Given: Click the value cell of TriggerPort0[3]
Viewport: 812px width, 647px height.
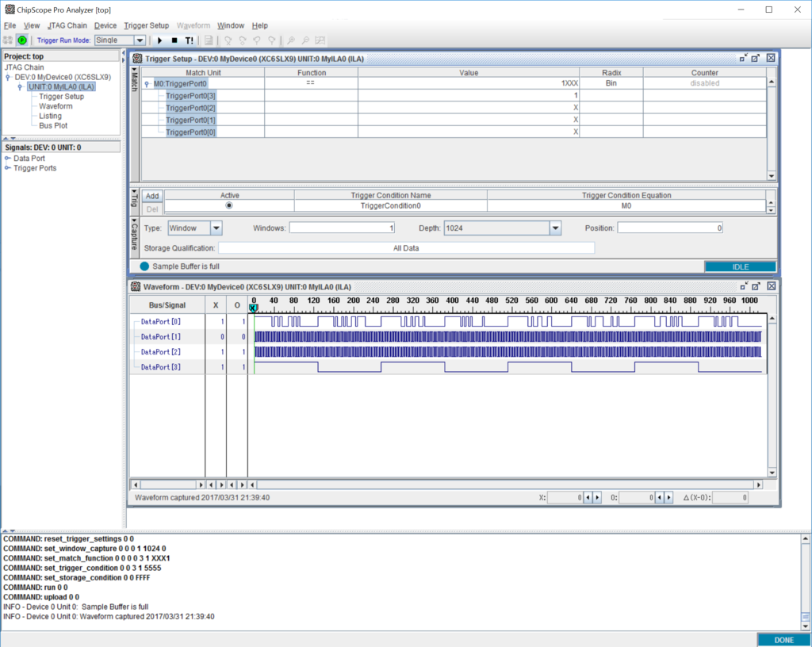Looking at the screenshot, I should click(468, 95).
